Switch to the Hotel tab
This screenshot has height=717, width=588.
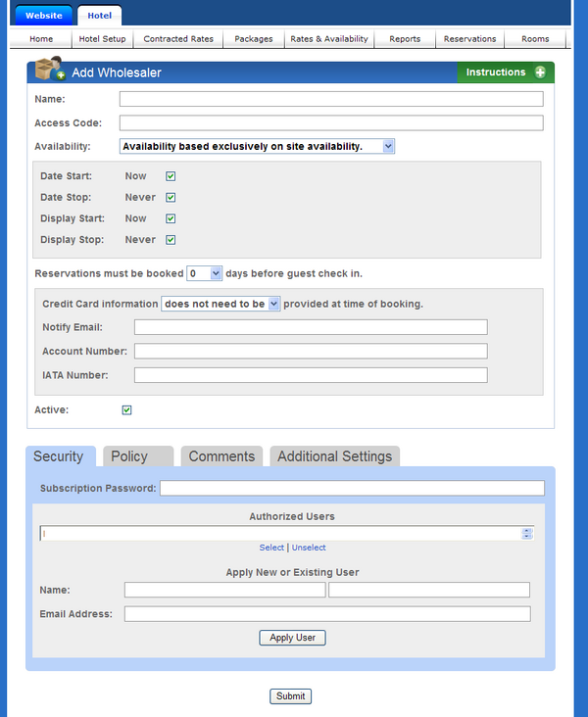pyautogui.click(x=99, y=15)
